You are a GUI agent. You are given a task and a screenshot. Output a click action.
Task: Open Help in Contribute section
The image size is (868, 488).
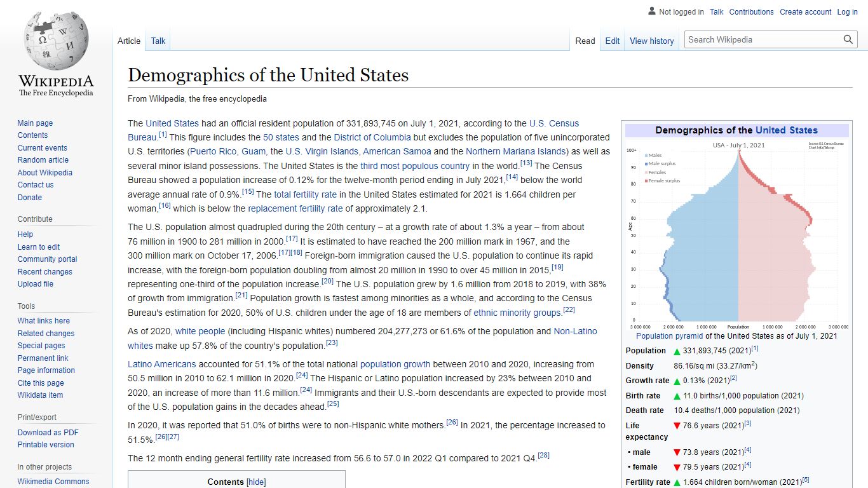25,234
